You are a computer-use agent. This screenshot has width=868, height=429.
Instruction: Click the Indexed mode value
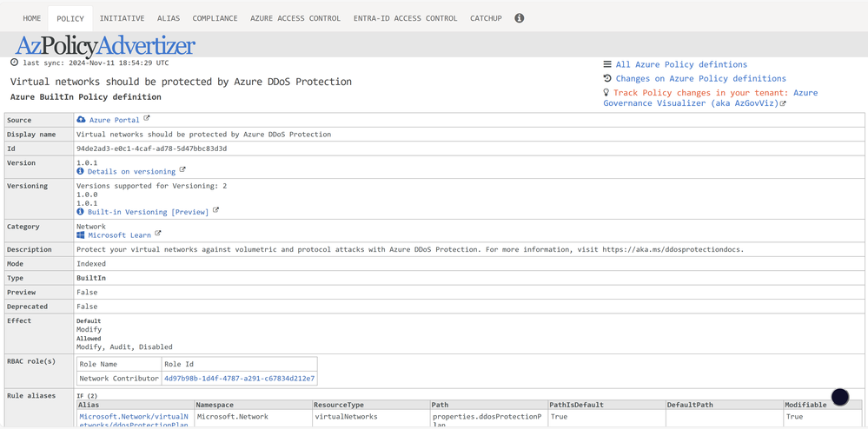click(90, 264)
